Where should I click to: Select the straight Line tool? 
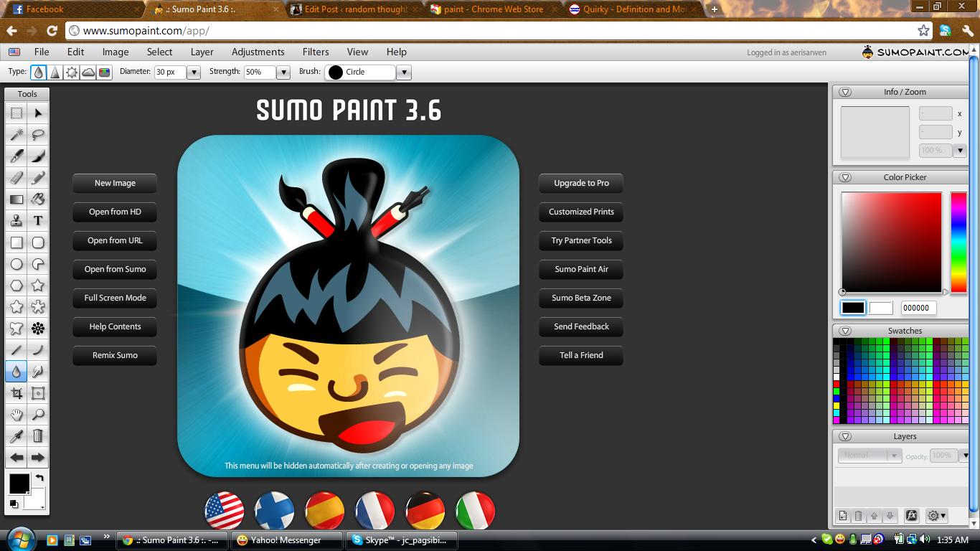point(17,350)
